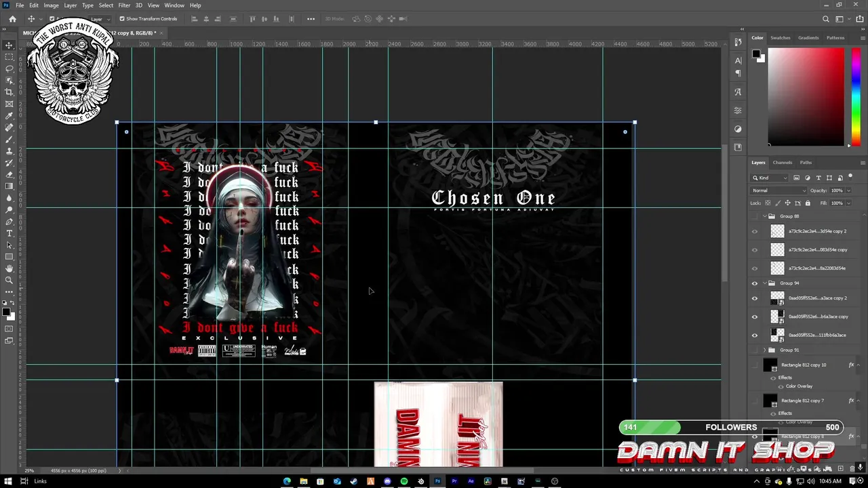
Task: Select the Spot Healing Brush tool
Action: pos(9,127)
